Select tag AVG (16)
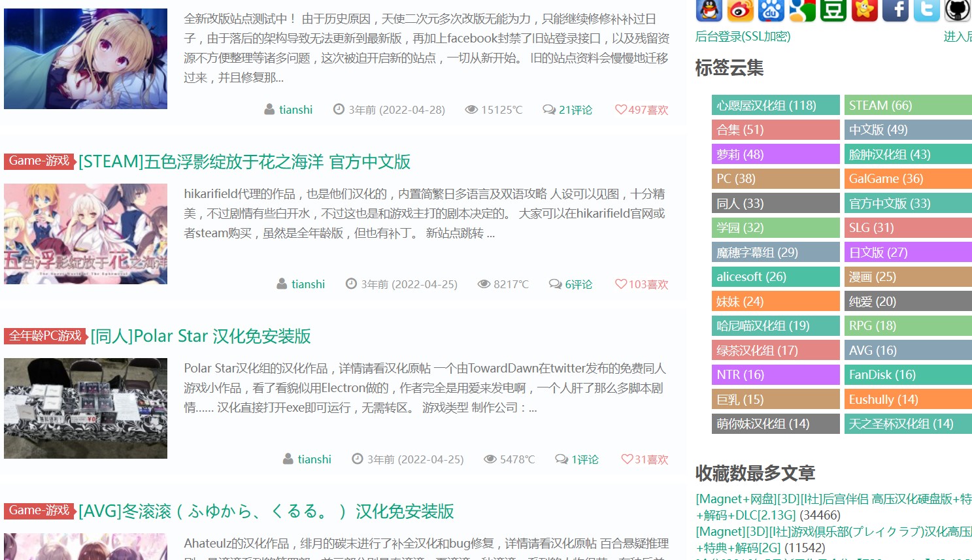The height and width of the screenshot is (560, 972). [908, 350]
